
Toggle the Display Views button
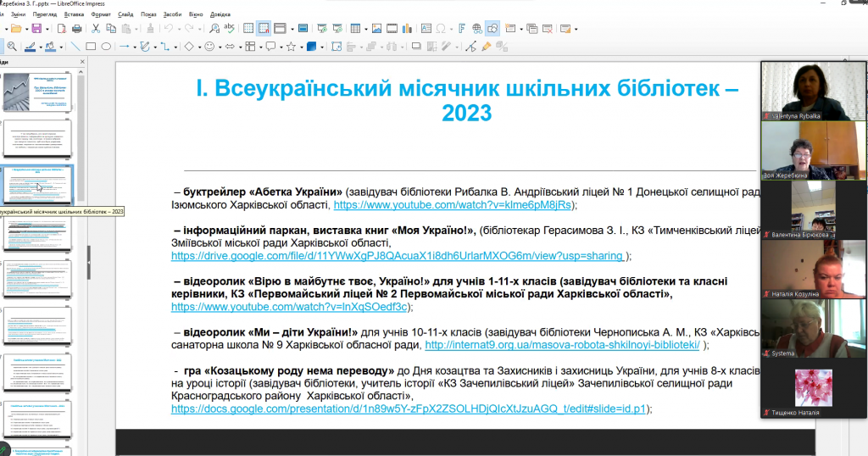[x=280, y=29]
